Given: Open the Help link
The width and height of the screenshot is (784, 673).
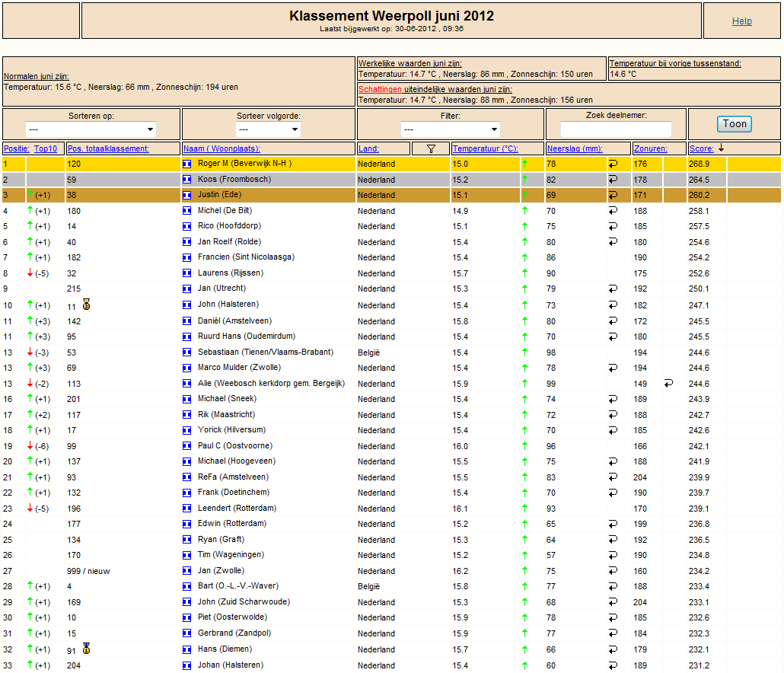Looking at the screenshot, I should coord(741,21).
